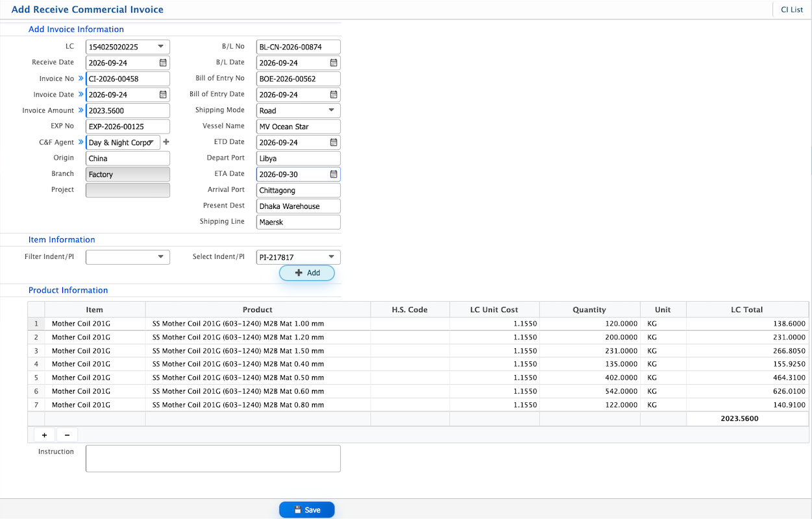Select the Mat 1.50 mm product cell
The image size is (812, 519).
[x=258, y=351]
